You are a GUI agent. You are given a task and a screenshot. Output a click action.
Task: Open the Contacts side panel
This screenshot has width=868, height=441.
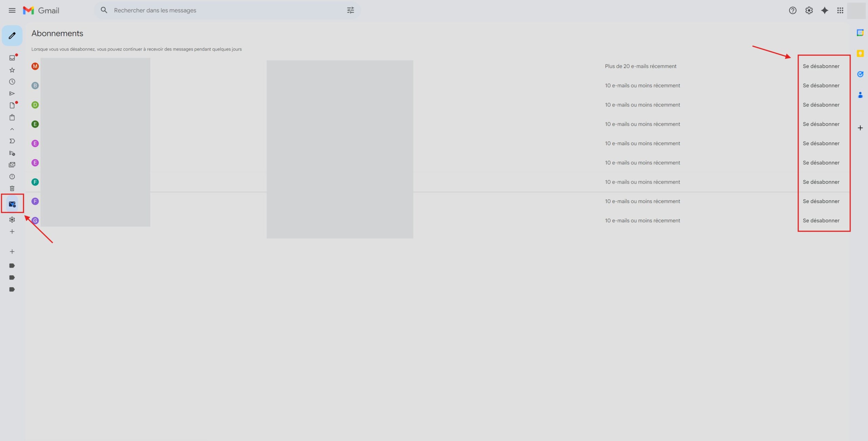tap(861, 95)
